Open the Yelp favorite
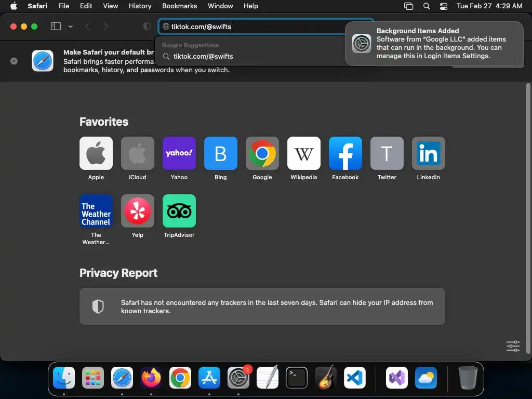The width and height of the screenshot is (532, 399). pyautogui.click(x=137, y=211)
